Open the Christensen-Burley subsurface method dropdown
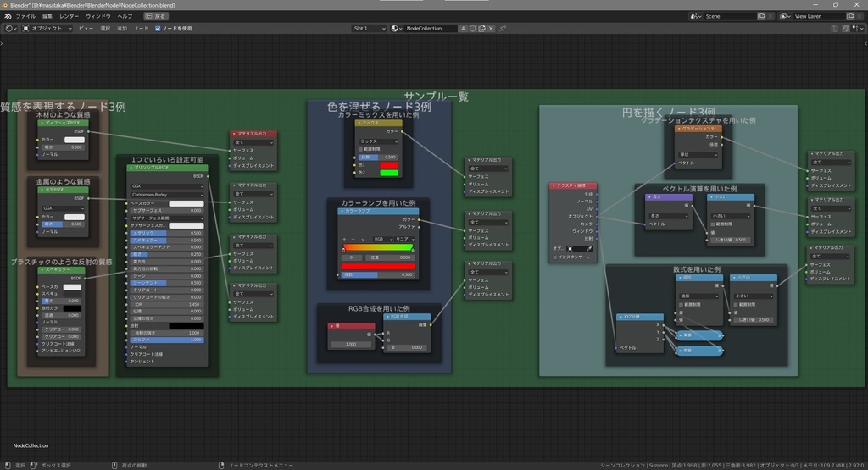 167,195
